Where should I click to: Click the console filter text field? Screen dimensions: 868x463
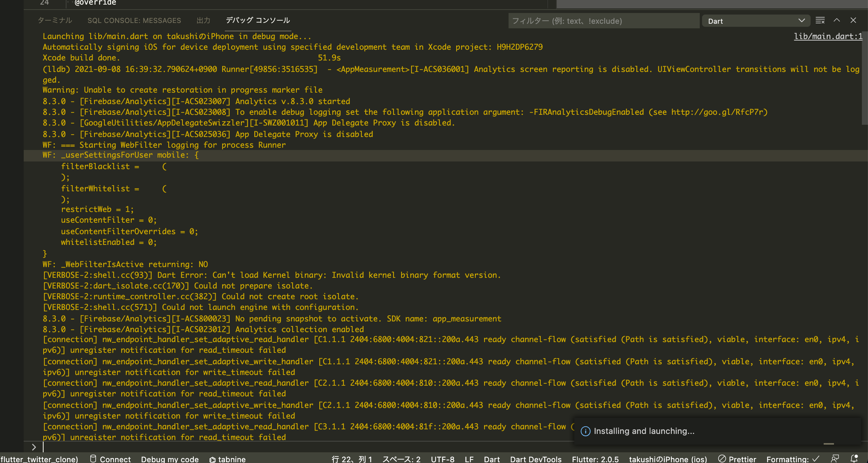tap(603, 21)
